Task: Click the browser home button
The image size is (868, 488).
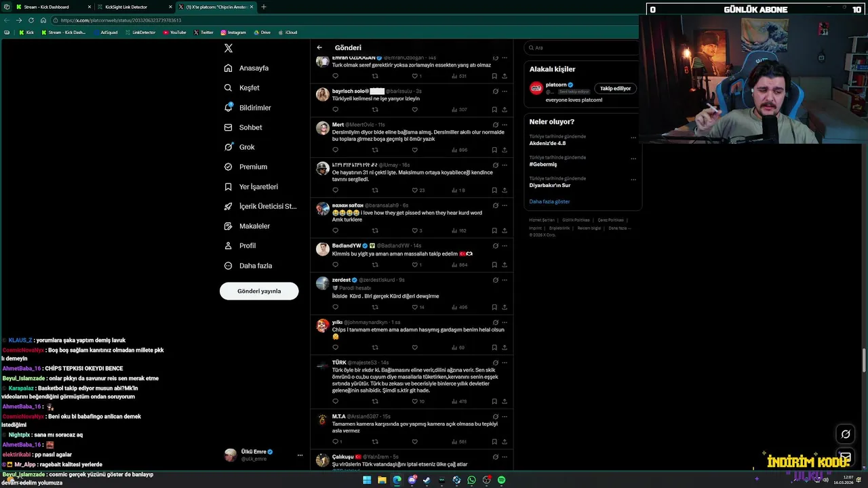Action: [x=43, y=20]
